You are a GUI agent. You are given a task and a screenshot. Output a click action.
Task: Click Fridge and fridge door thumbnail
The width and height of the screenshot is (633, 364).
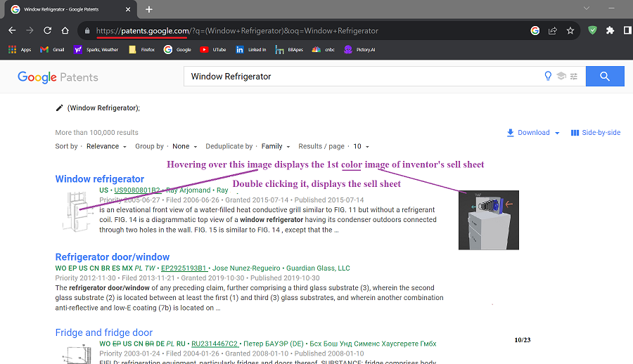click(x=77, y=354)
